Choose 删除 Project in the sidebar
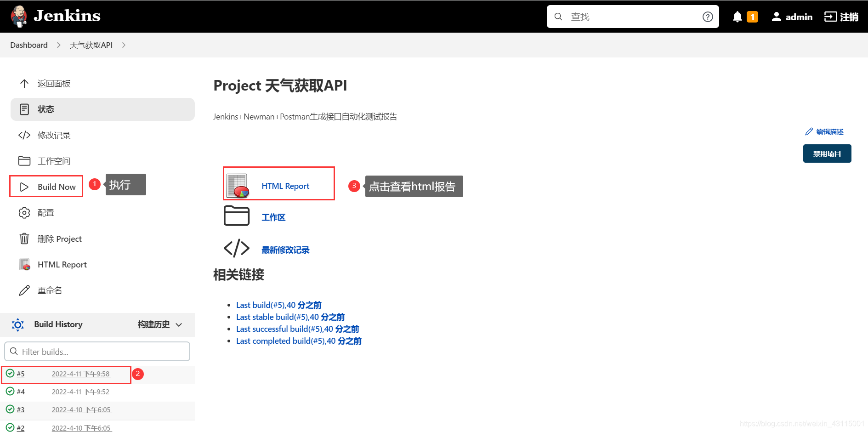 pos(102,239)
